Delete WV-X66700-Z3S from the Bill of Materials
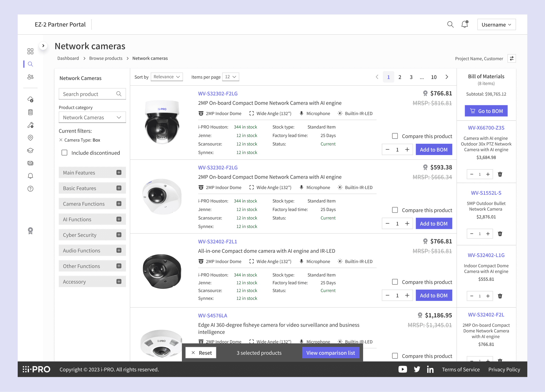 (x=500, y=174)
